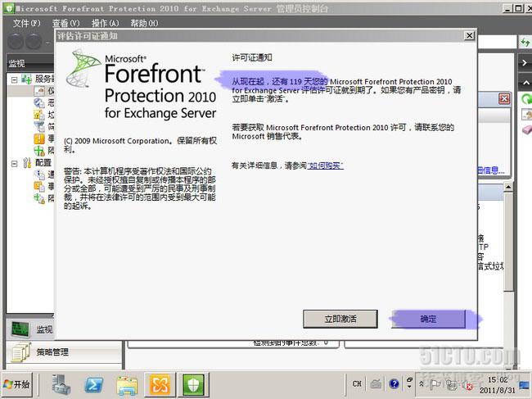532x399 pixels.
Task: Open Server Manager from the taskbar
Action: [x=61, y=384]
